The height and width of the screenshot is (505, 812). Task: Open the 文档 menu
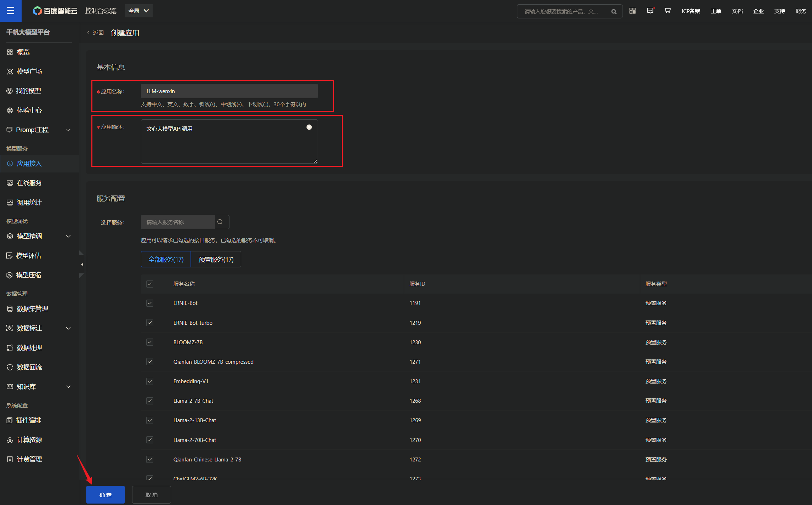click(737, 11)
